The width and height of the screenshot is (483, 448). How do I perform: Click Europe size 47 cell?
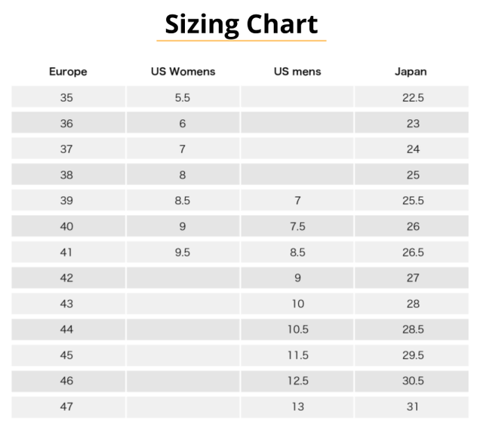(67, 407)
